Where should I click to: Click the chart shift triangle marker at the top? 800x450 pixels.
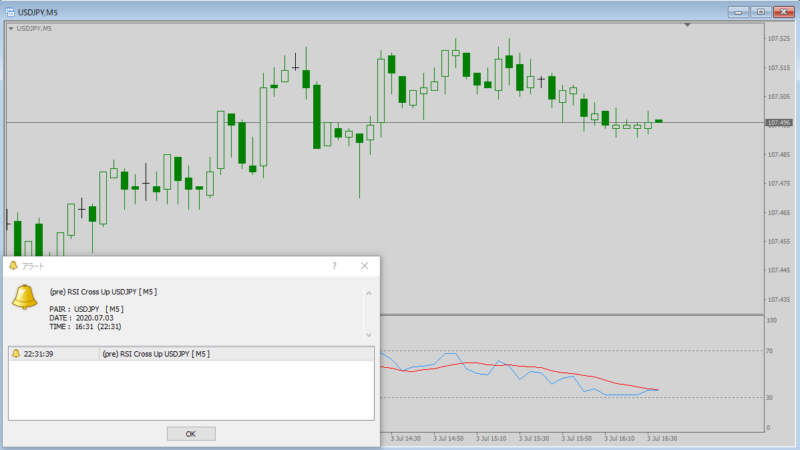tap(687, 24)
